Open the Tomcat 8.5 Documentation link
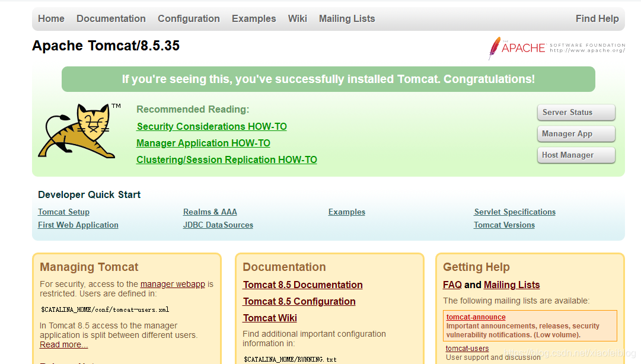Image resolution: width=641 pixels, height=364 pixels. 302,285
